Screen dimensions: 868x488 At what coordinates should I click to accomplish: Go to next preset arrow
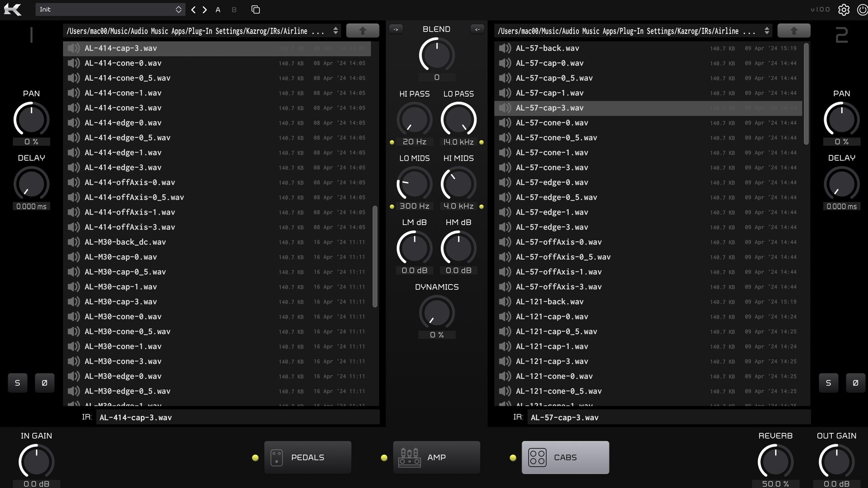(x=205, y=9)
